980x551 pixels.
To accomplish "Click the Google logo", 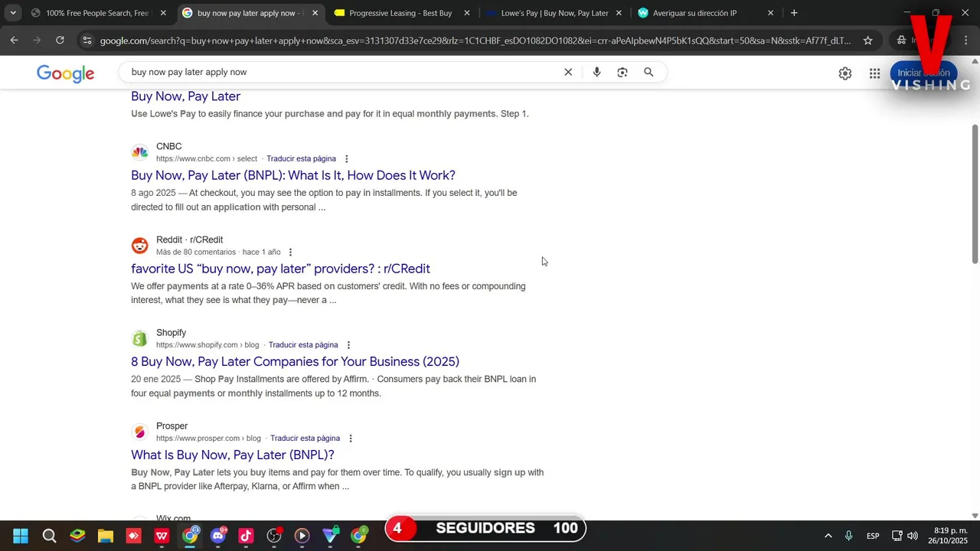I will (x=66, y=73).
